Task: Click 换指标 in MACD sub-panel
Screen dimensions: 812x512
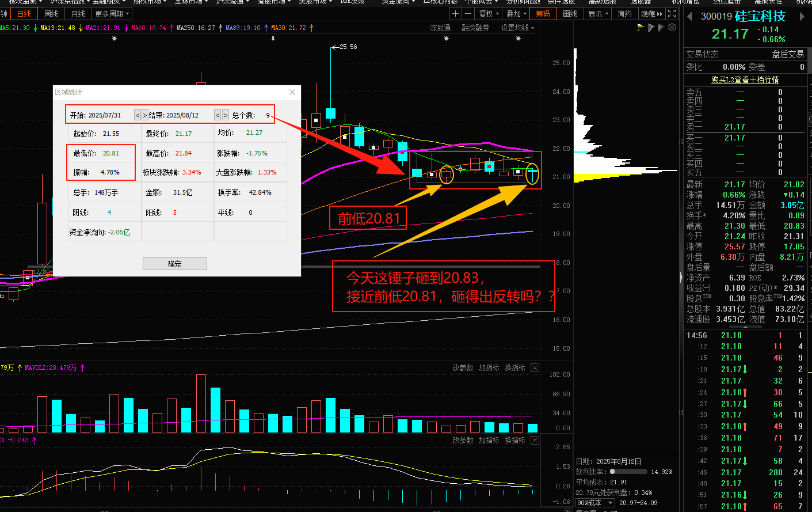Action: click(x=514, y=440)
